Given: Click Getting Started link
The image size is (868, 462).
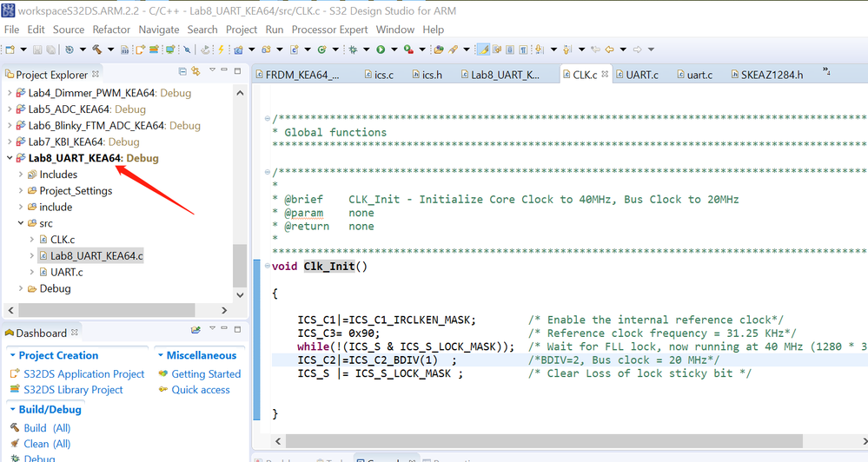Looking at the screenshot, I should click(206, 374).
